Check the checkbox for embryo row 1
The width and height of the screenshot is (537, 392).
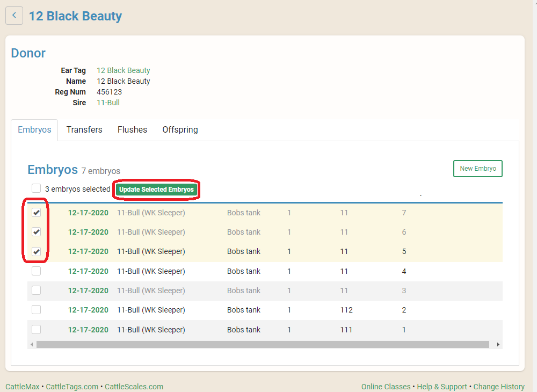click(x=37, y=330)
